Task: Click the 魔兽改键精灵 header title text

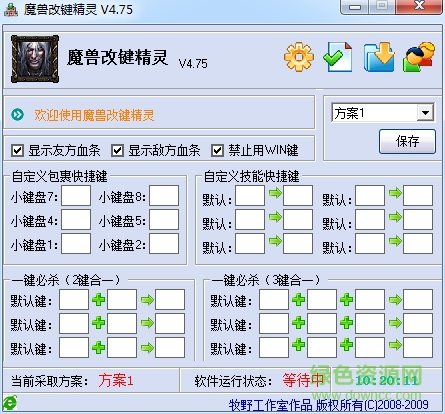Action: tap(117, 57)
